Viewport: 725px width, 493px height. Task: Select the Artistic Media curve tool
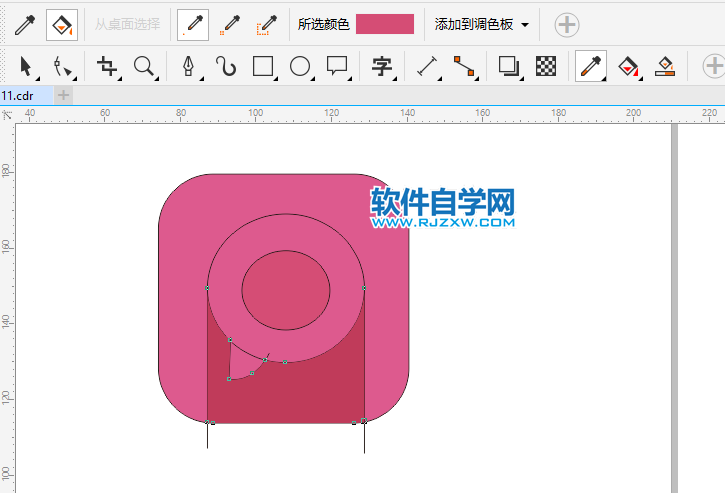[226, 67]
